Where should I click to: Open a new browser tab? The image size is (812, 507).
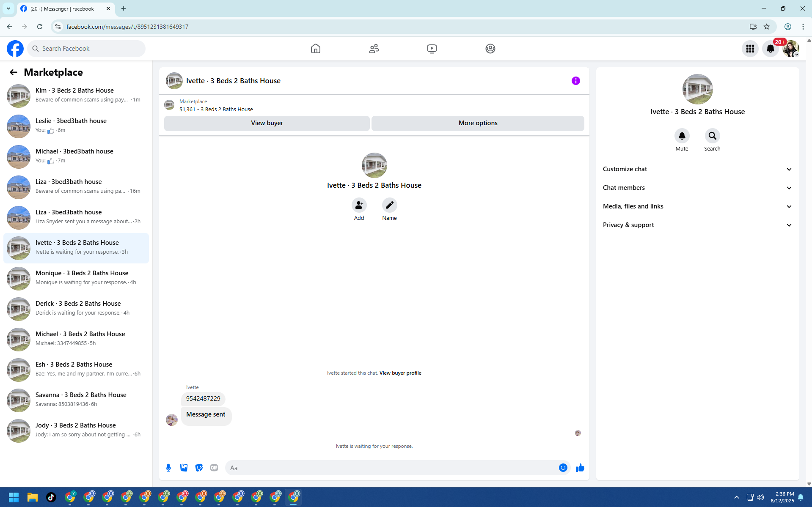[x=124, y=8]
